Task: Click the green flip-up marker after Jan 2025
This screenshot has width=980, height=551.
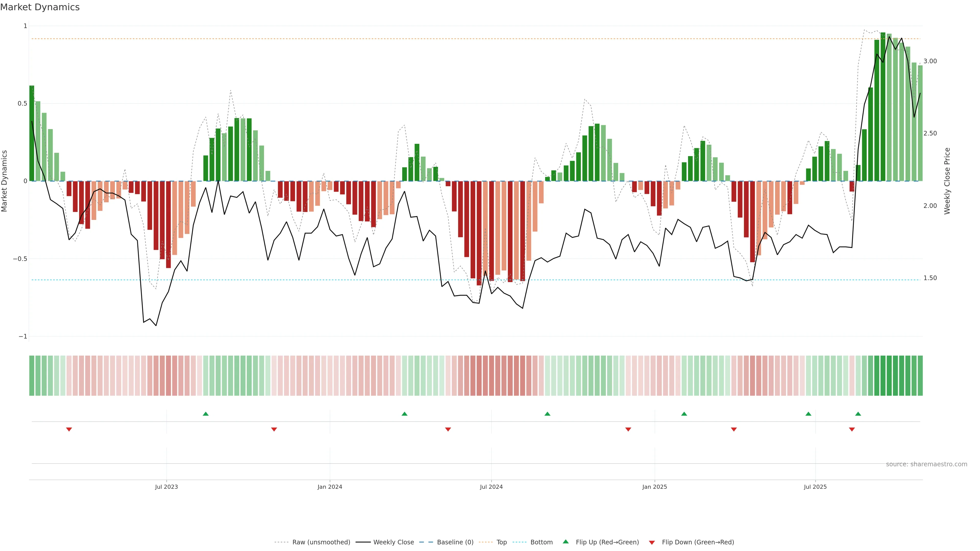Action: point(684,414)
